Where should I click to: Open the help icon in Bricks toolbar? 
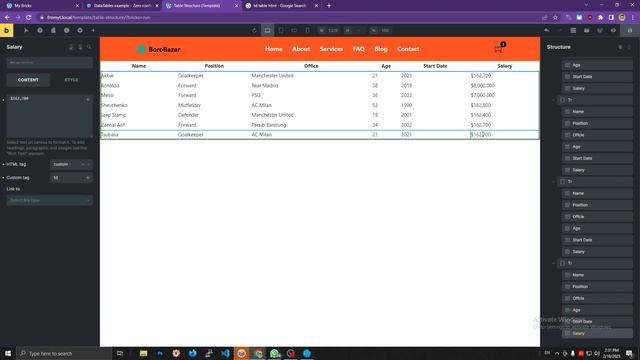click(x=40, y=31)
